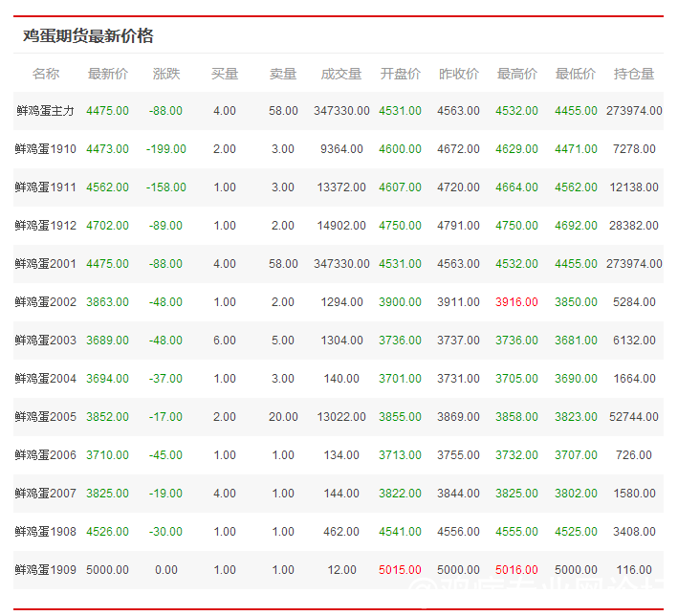Click open price 3822.00 of 鲜鸡蛋2007
This screenshot has height=616, width=678.
(400, 494)
